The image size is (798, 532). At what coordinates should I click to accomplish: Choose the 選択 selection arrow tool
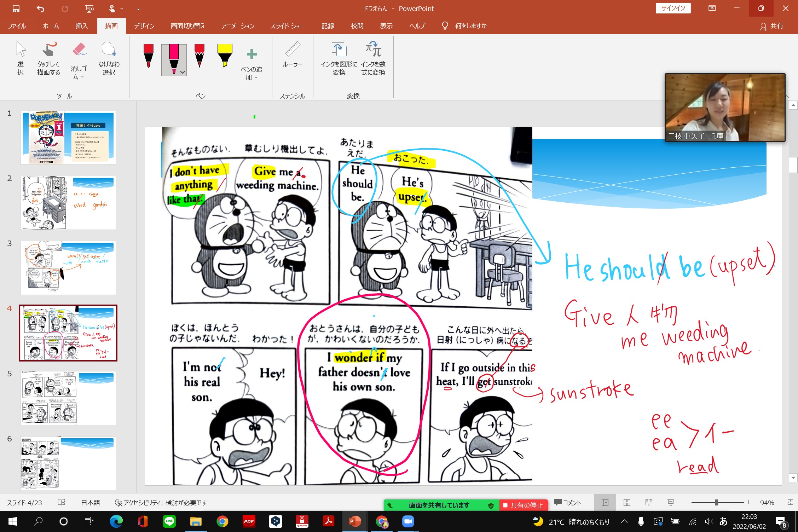coord(21,58)
